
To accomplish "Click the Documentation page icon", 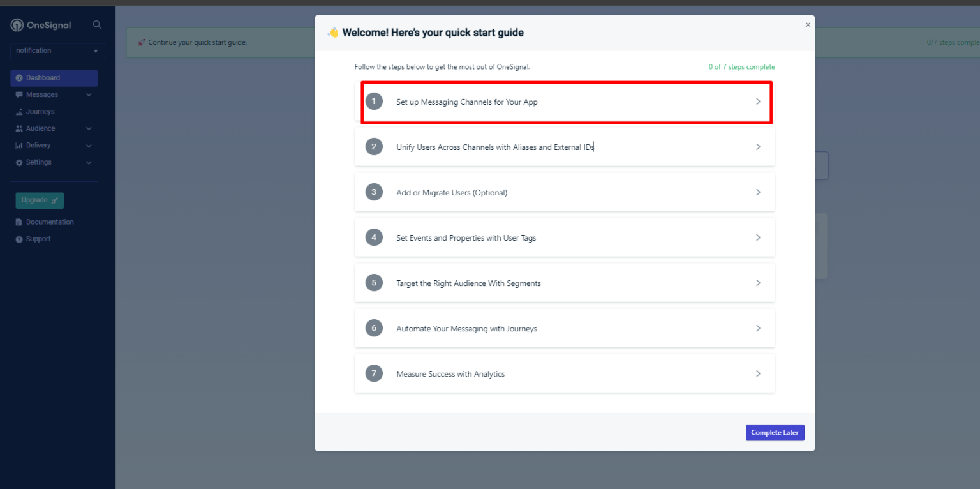I will tap(19, 222).
